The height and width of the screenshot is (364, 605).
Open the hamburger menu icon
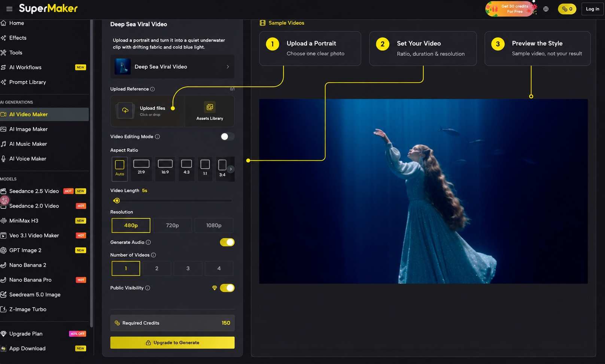[x=9, y=9]
